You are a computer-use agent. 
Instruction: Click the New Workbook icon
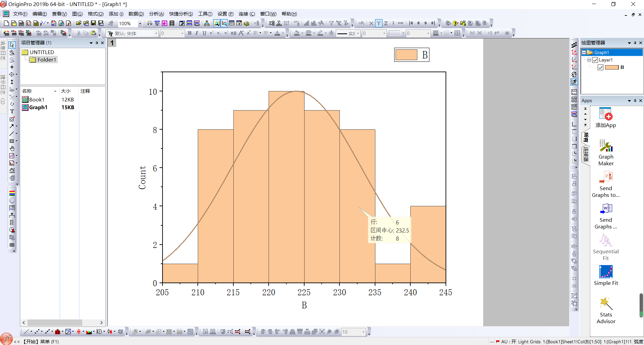pos(21,23)
